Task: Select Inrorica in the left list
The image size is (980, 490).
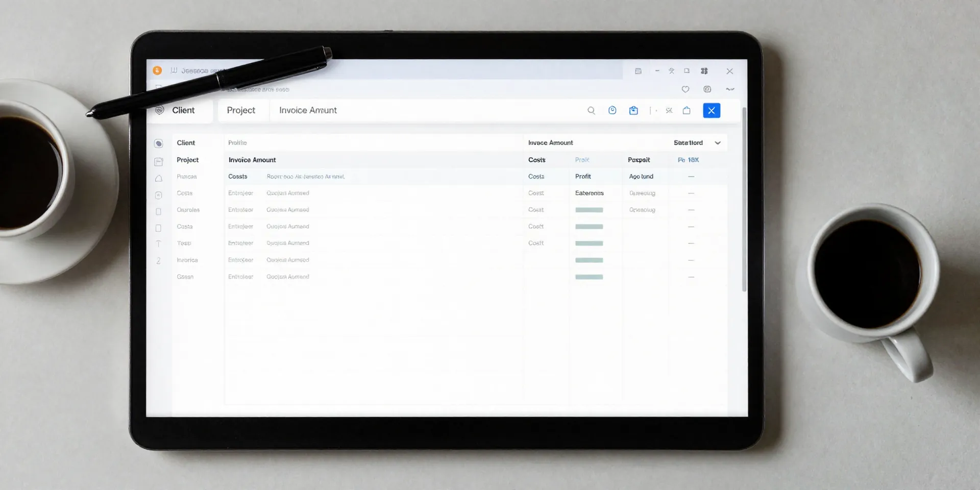Action: pos(187,260)
